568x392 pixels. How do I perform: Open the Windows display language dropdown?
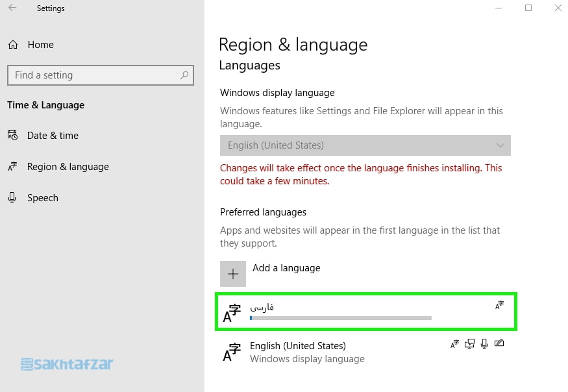point(365,145)
